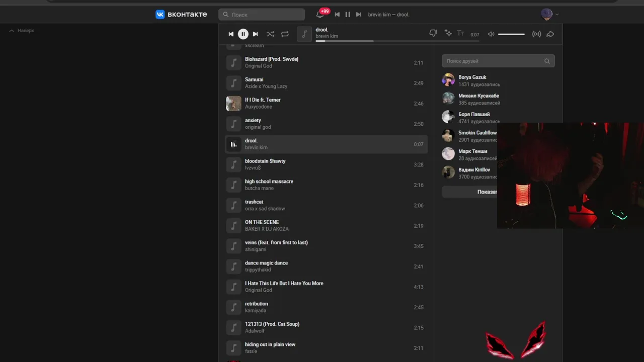Click Smokin Cauliflow avatar

click(448, 136)
